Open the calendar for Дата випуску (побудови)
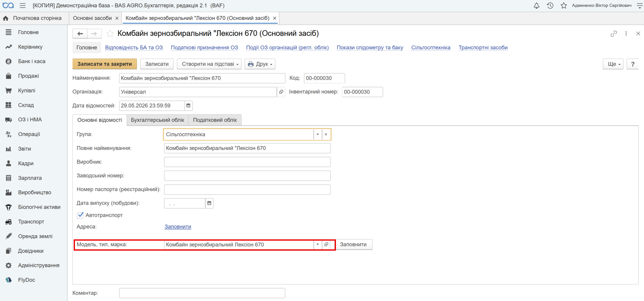The height and width of the screenshot is (301, 644). [209, 203]
